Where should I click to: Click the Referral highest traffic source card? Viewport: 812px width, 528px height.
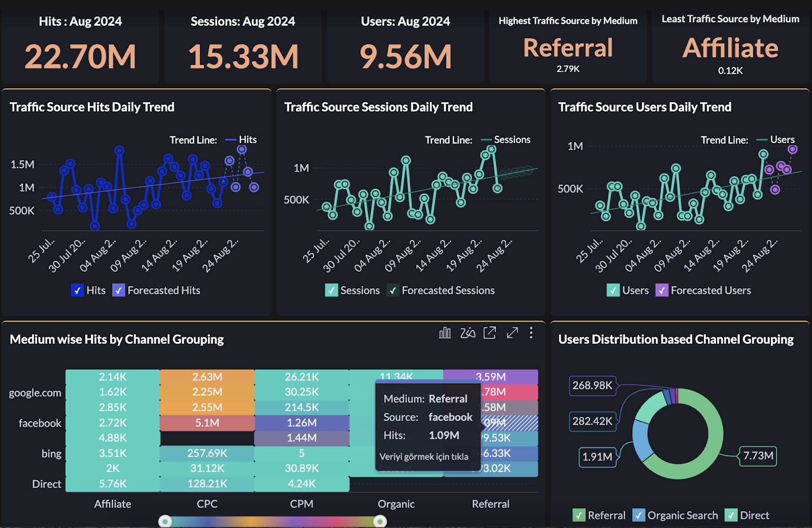coord(568,48)
